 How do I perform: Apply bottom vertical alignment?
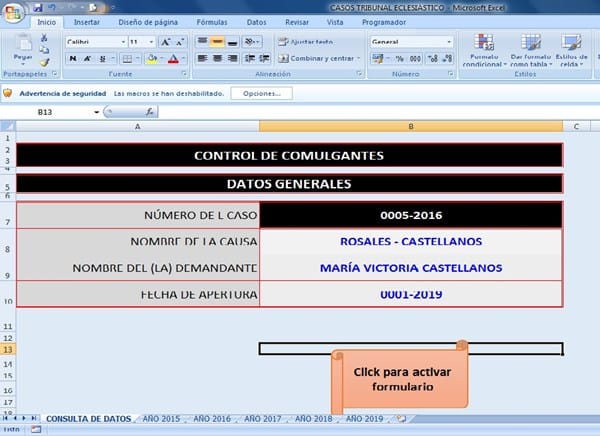[x=232, y=41]
